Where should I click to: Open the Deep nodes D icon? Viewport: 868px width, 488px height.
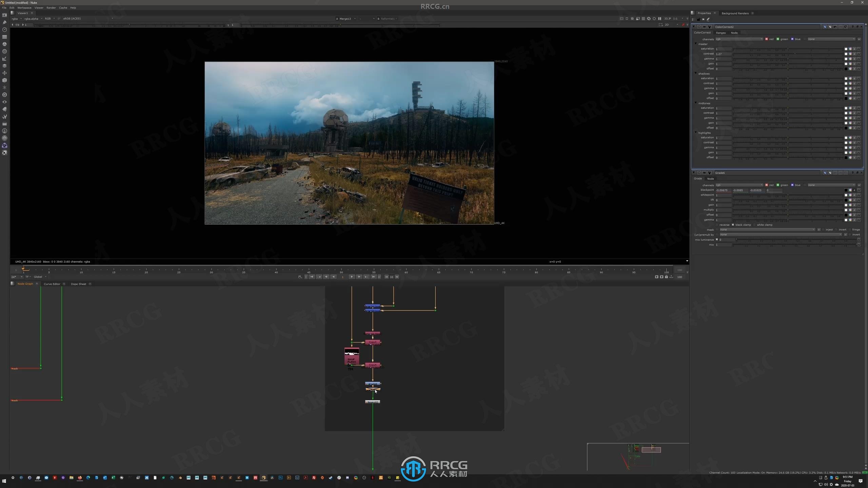(4, 95)
